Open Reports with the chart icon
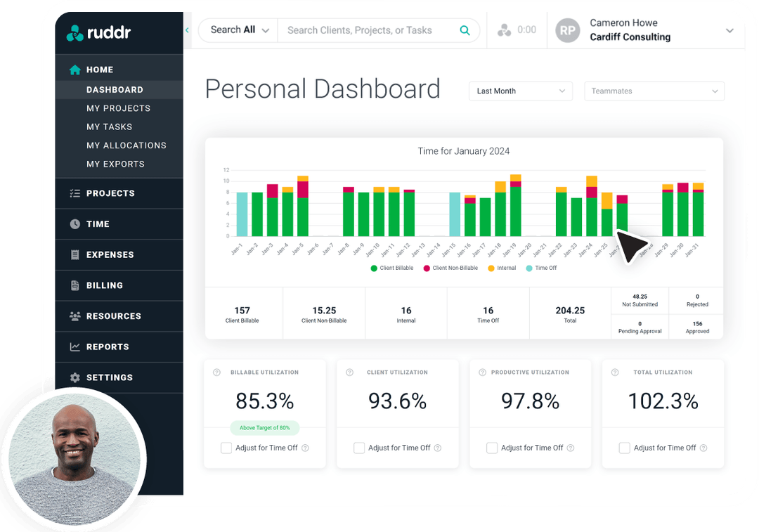This screenshot has width=759, height=532. point(76,346)
